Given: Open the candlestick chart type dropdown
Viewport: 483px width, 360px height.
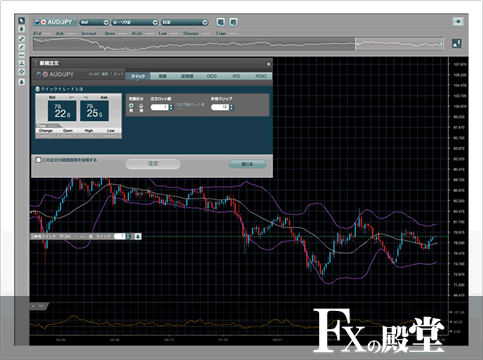Looking at the screenshot, I should (x=135, y=22).
